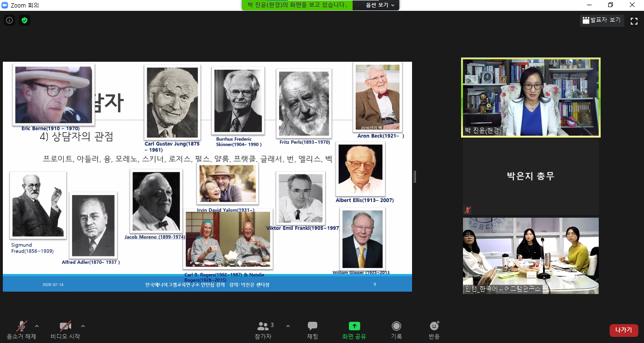
Task: Click separator handle between slide and videos
Action: click(x=415, y=177)
